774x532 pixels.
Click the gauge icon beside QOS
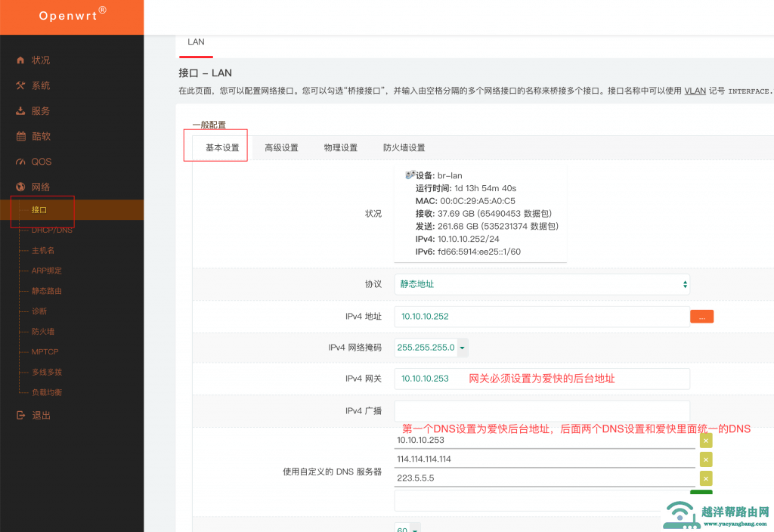20,162
